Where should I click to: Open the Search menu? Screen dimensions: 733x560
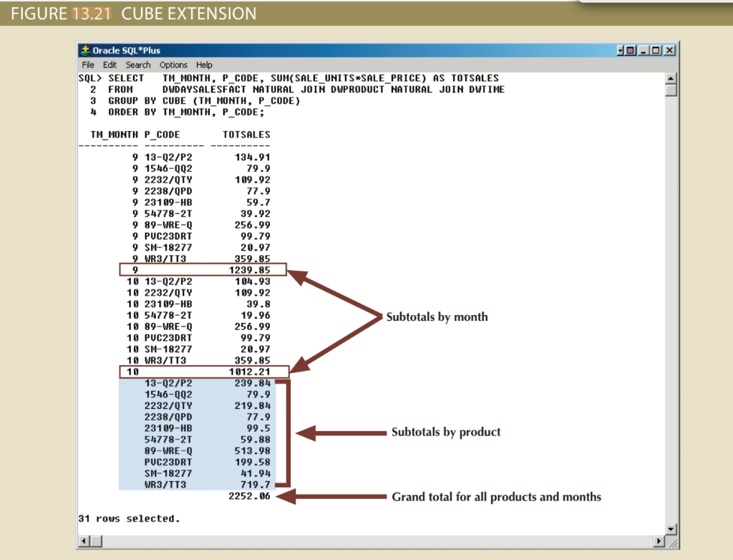[x=137, y=64]
